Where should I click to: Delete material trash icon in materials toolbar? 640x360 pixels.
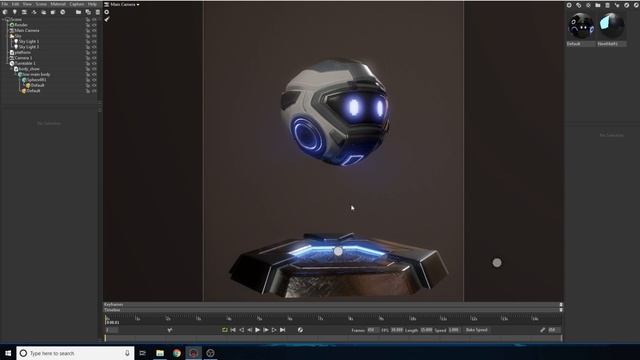[607, 5]
